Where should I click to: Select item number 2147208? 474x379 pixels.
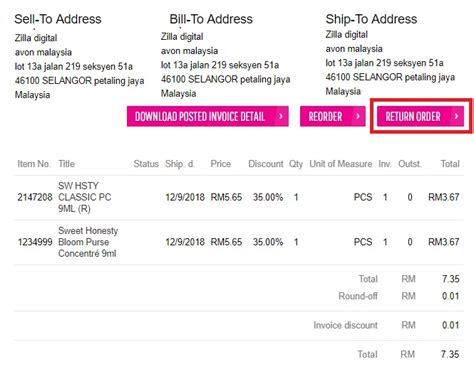[x=35, y=197]
